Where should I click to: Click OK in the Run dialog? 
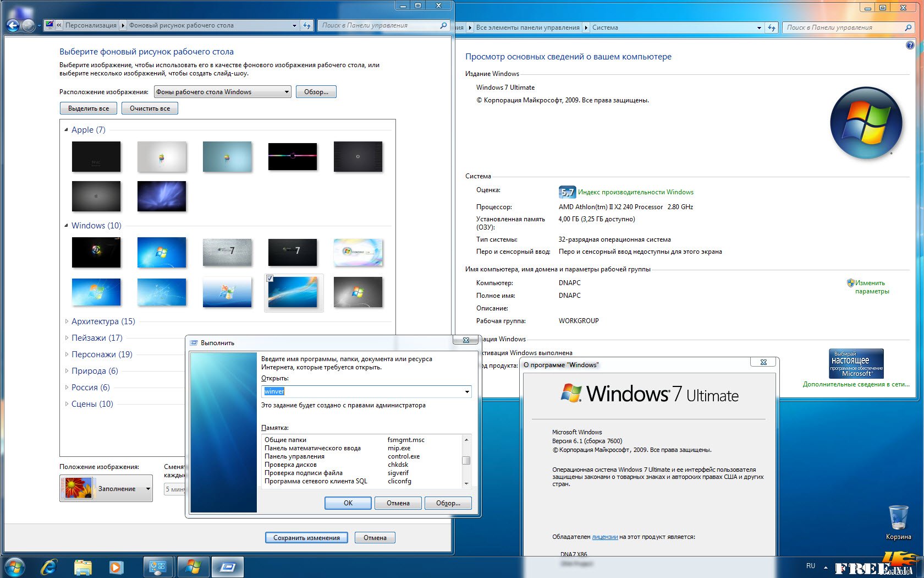(x=348, y=503)
